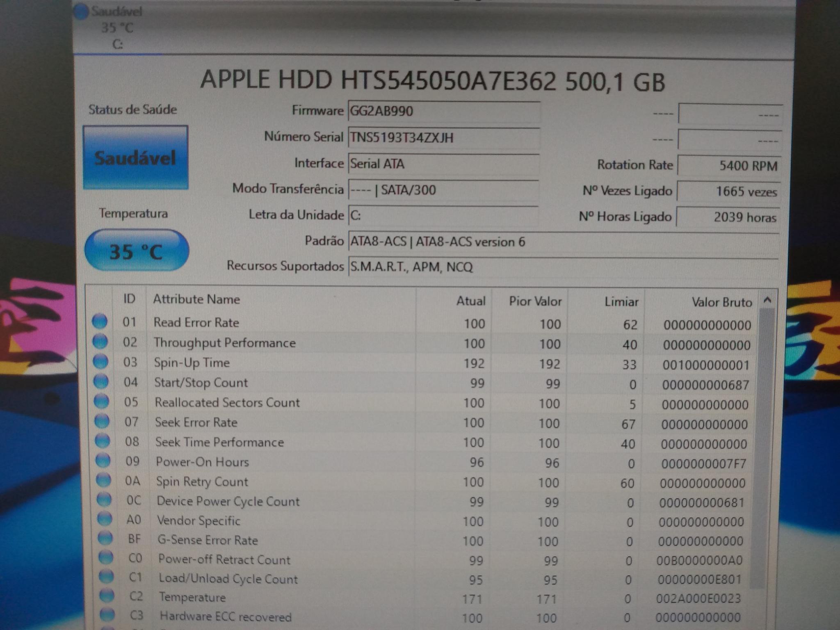Click the transfer mode field SATA/300
840x630 pixels.
click(443, 190)
